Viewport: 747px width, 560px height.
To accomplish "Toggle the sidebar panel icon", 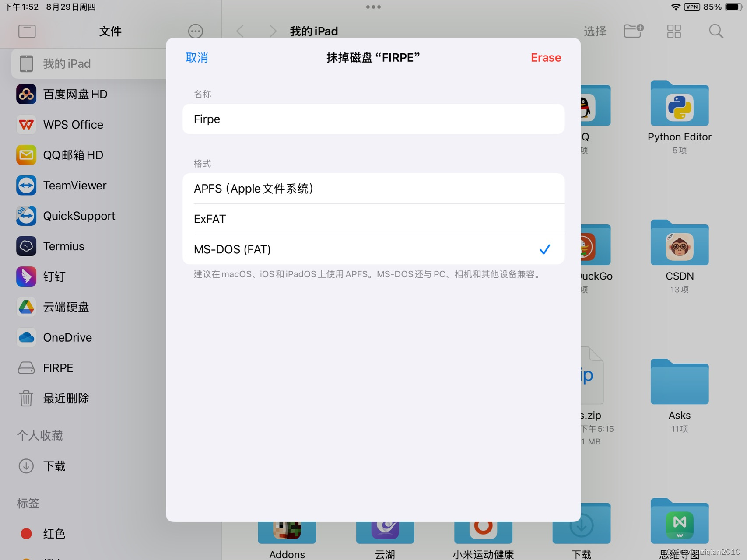I will pos(27,31).
